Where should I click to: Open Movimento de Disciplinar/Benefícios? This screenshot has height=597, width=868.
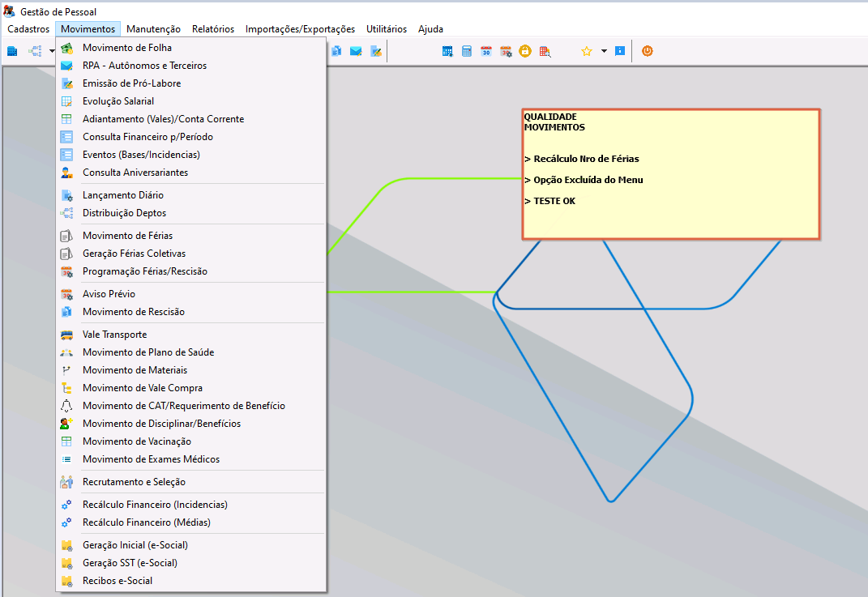click(x=191, y=424)
